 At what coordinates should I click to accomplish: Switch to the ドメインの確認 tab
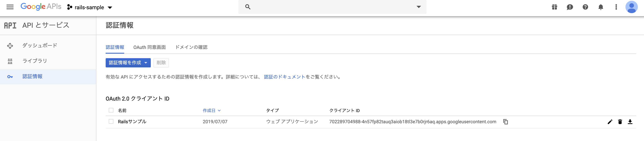191,47
